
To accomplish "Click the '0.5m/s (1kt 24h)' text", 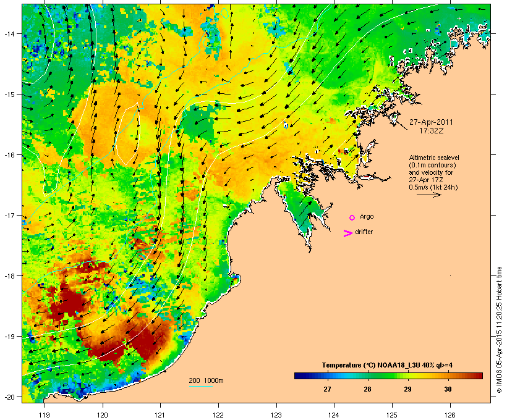I will pyautogui.click(x=433, y=187).
